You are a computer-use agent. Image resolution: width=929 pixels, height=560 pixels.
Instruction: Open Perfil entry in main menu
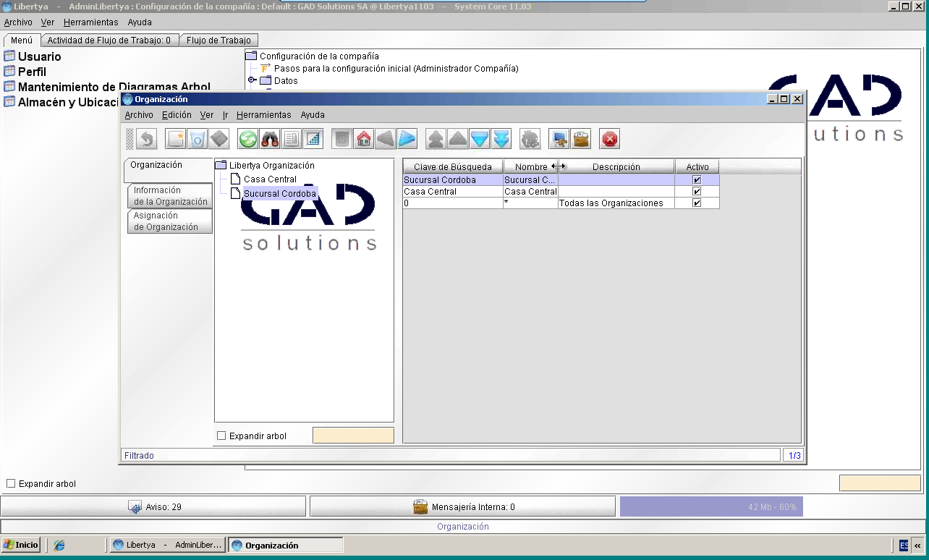click(x=25, y=72)
